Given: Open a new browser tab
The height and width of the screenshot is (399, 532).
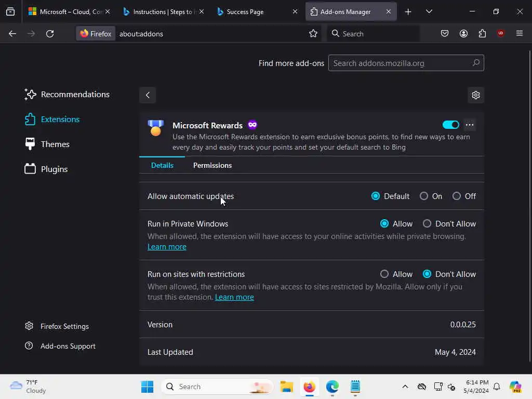Looking at the screenshot, I should pyautogui.click(x=408, y=12).
